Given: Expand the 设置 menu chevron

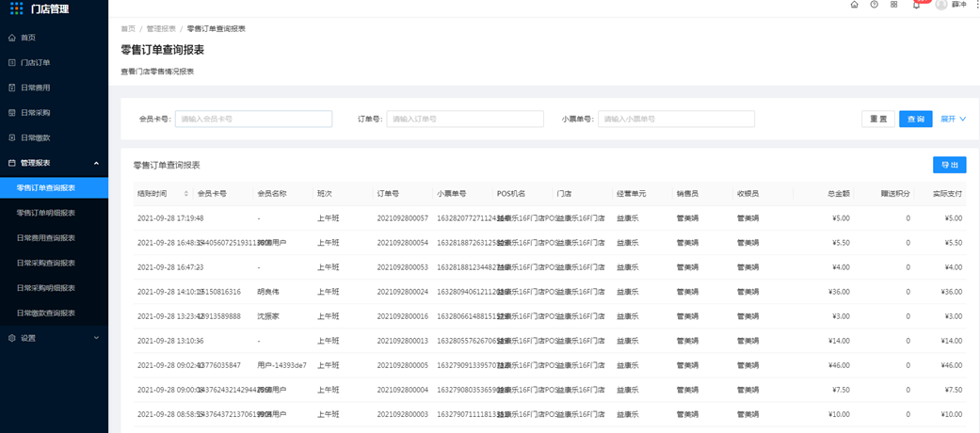Looking at the screenshot, I should pyautogui.click(x=96, y=337).
